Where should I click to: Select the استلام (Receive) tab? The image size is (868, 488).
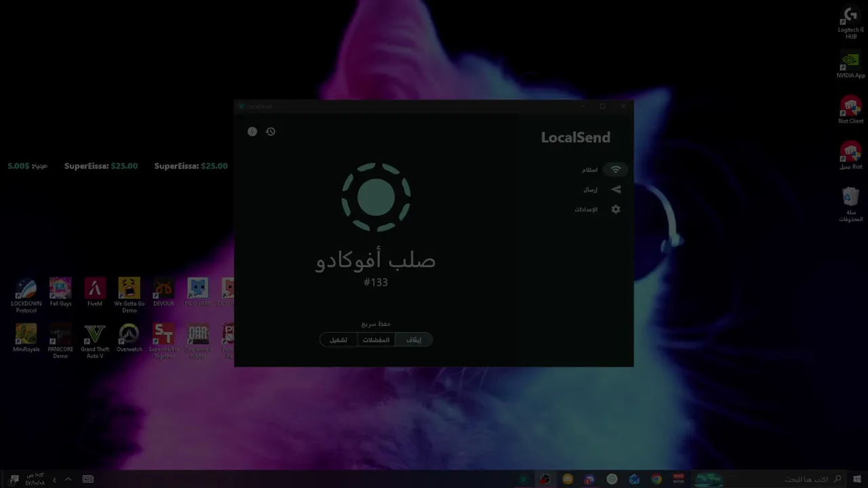[x=601, y=169]
